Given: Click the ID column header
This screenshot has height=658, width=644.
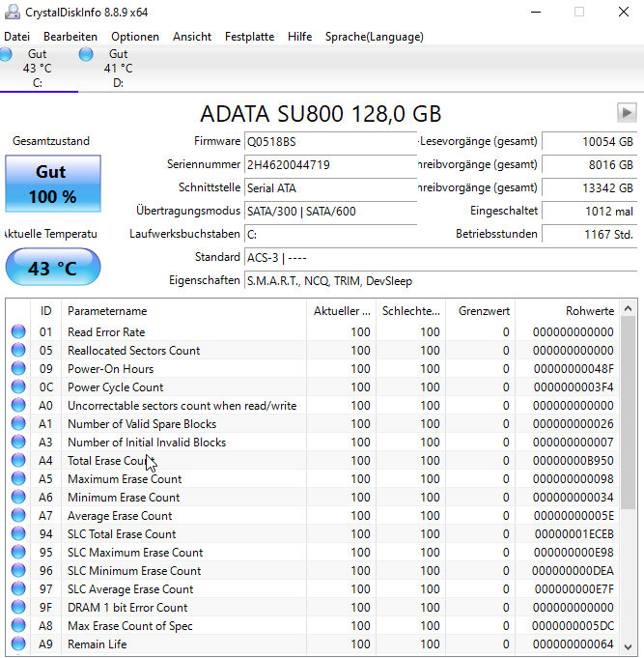Looking at the screenshot, I should pos(45,311).
